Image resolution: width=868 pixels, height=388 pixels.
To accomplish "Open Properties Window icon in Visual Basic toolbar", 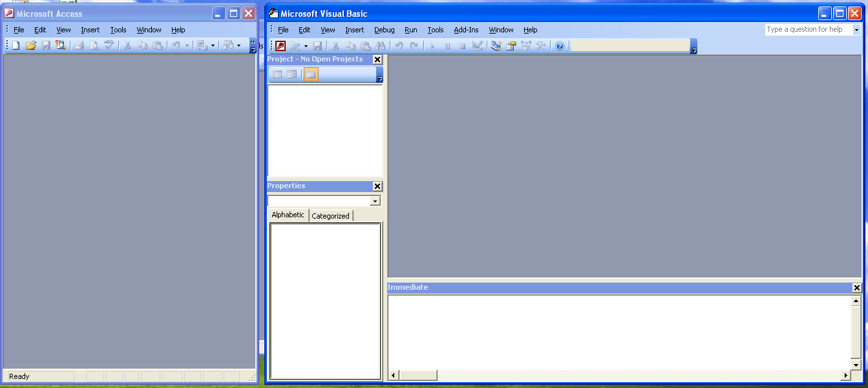I will tap(511, 45).
